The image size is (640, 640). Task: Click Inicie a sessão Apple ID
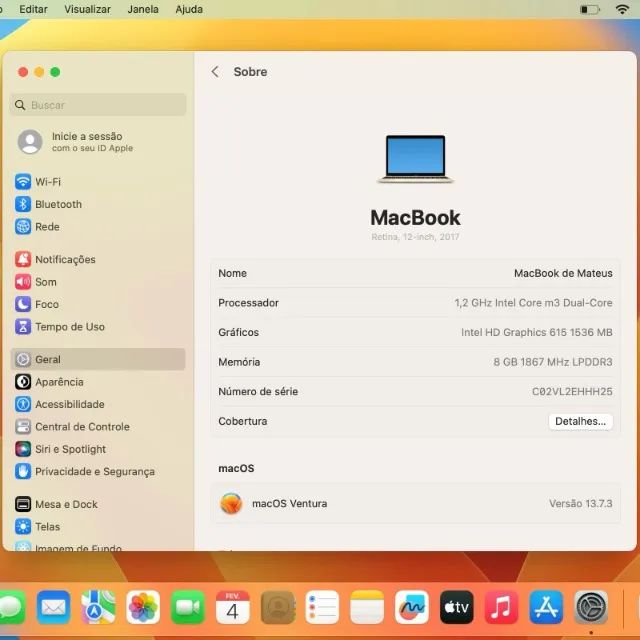[x=76, y=142]
